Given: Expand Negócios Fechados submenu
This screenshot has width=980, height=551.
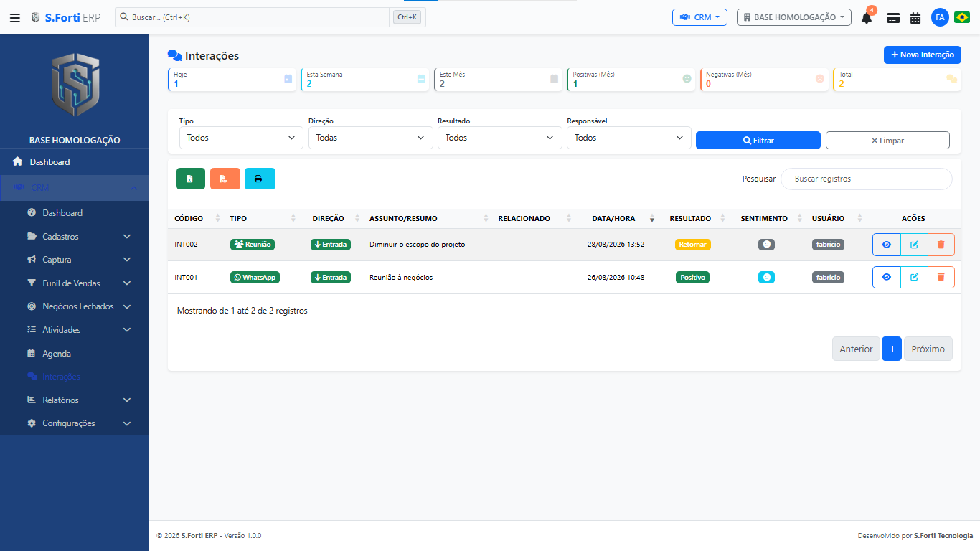Looking at the screenshot, I should click(x=75, y=306).
